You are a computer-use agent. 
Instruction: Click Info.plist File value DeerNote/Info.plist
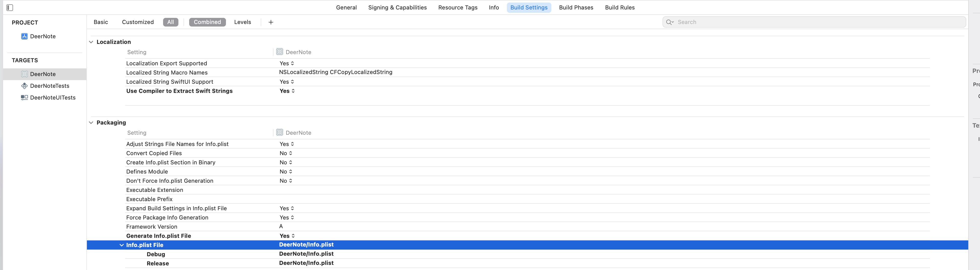coord(306,244)
